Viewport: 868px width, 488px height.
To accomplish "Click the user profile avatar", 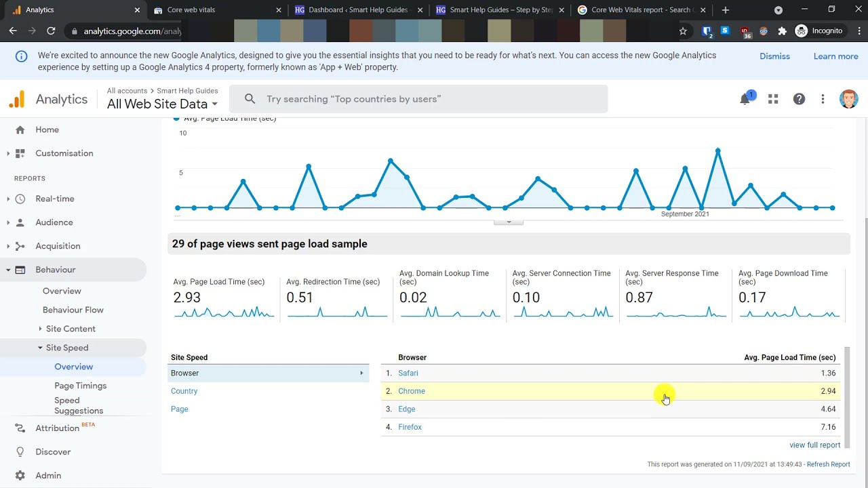I will 848,99.
